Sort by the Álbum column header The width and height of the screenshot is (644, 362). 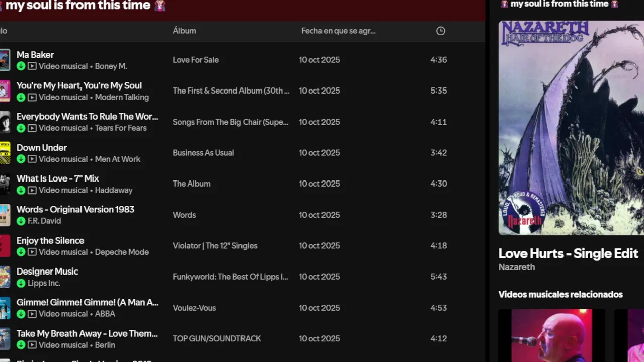184,31
